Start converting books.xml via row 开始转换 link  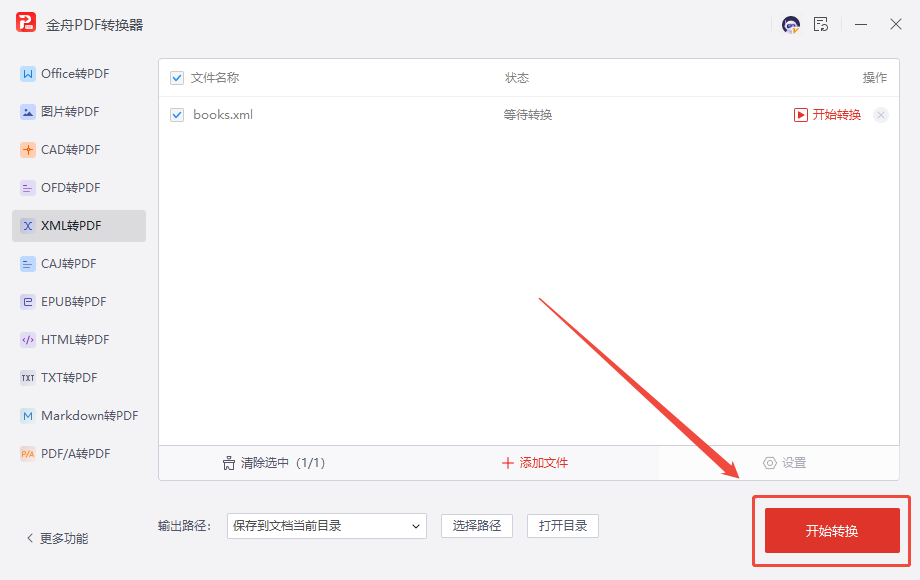(x=827, y=115)
